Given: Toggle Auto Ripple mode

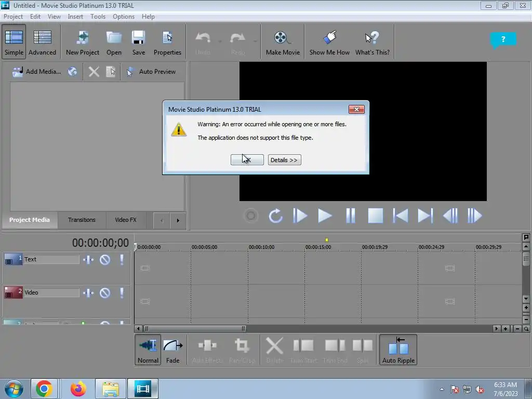Looking at the screenshot, I should point(398,350).
